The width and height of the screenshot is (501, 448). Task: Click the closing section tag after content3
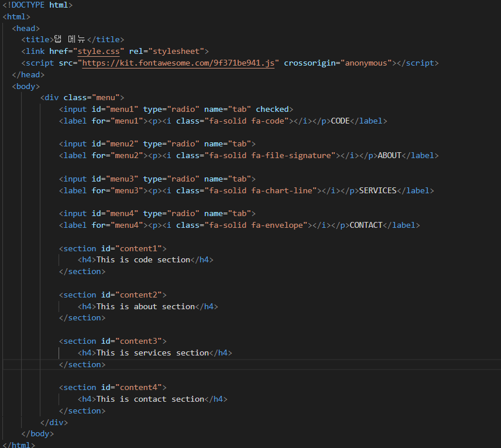[x=82, y=364]
